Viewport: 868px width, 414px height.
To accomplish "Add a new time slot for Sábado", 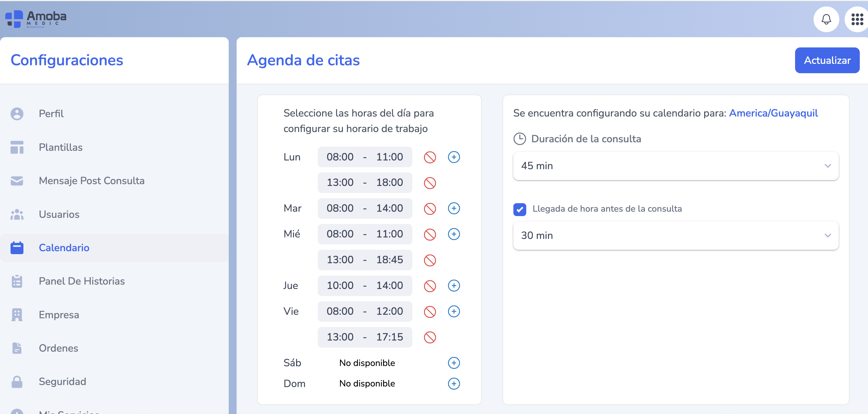I will [x=454, y=363].
